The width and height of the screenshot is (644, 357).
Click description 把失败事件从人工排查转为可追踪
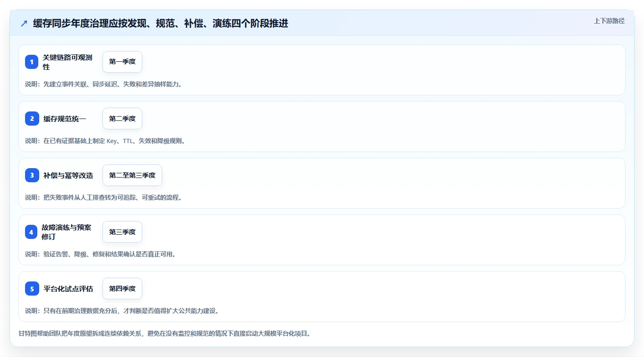103,197
